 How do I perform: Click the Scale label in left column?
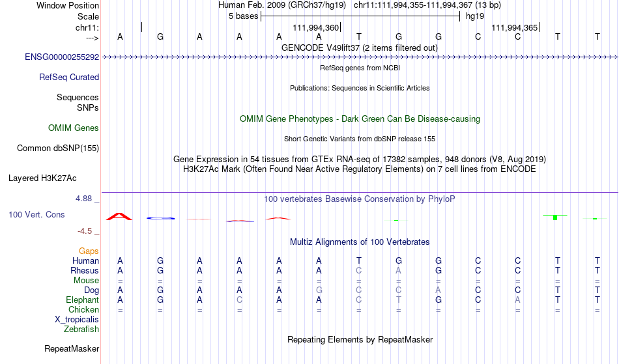(x=88, y=16)
